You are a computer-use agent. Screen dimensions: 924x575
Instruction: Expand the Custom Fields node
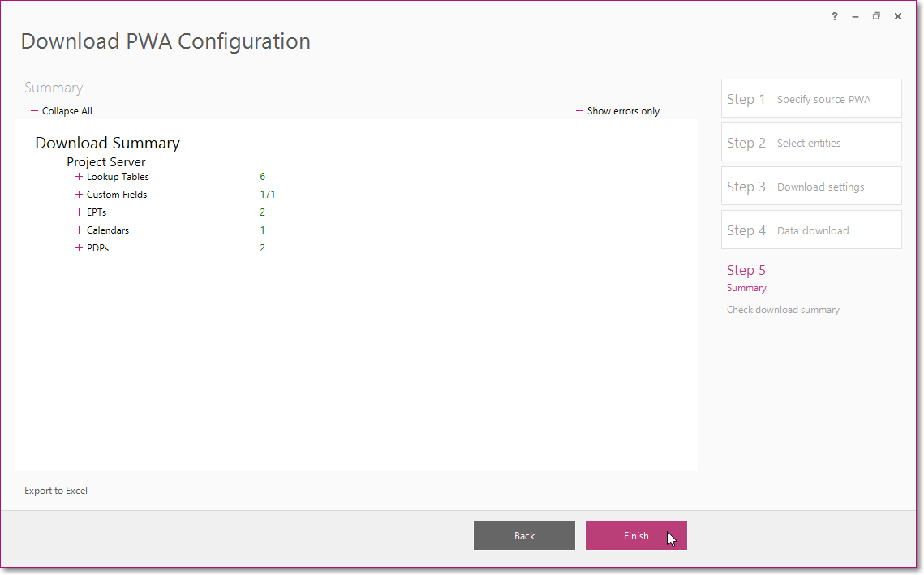[x=79, y=195]
